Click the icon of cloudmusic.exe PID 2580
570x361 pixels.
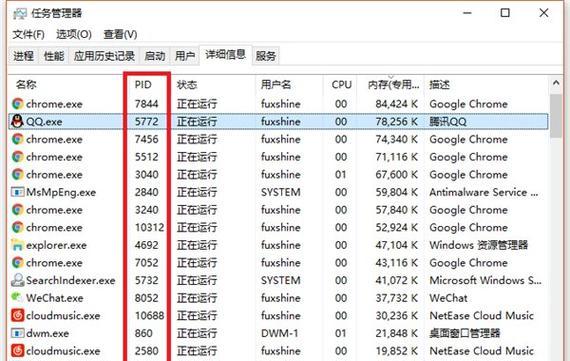[17, 350]
